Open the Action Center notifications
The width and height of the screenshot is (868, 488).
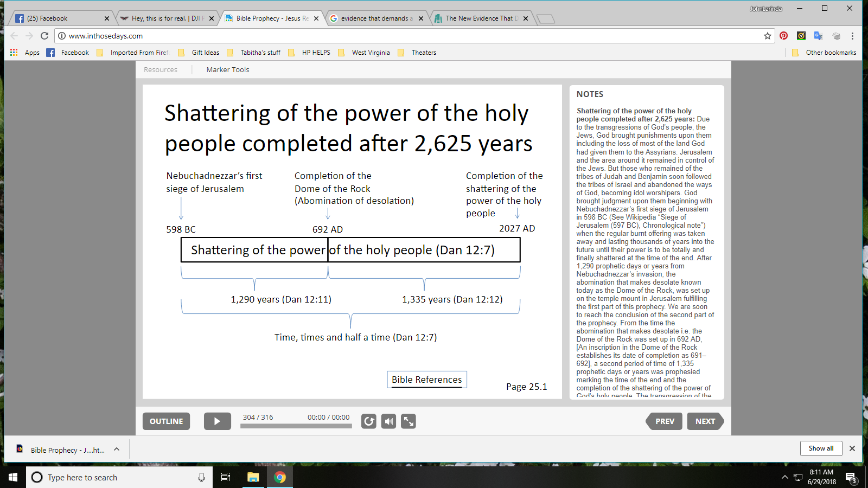point(851,478)
